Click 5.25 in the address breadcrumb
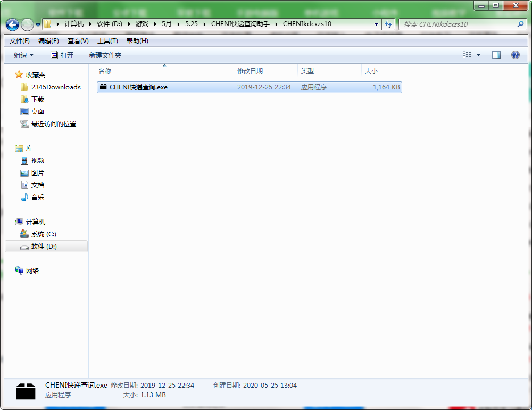This screenshot has width=532, height=410. [x=192, y=24]
